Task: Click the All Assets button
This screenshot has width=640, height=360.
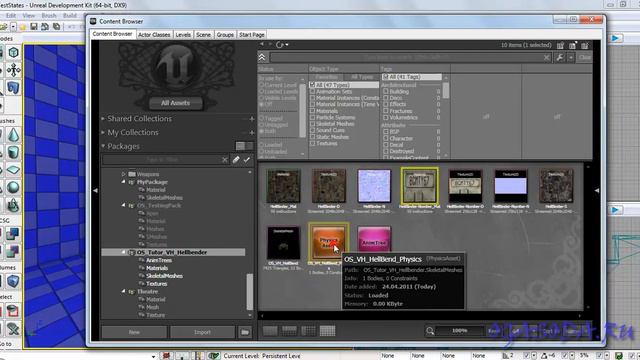Action: tap(176, 103)
